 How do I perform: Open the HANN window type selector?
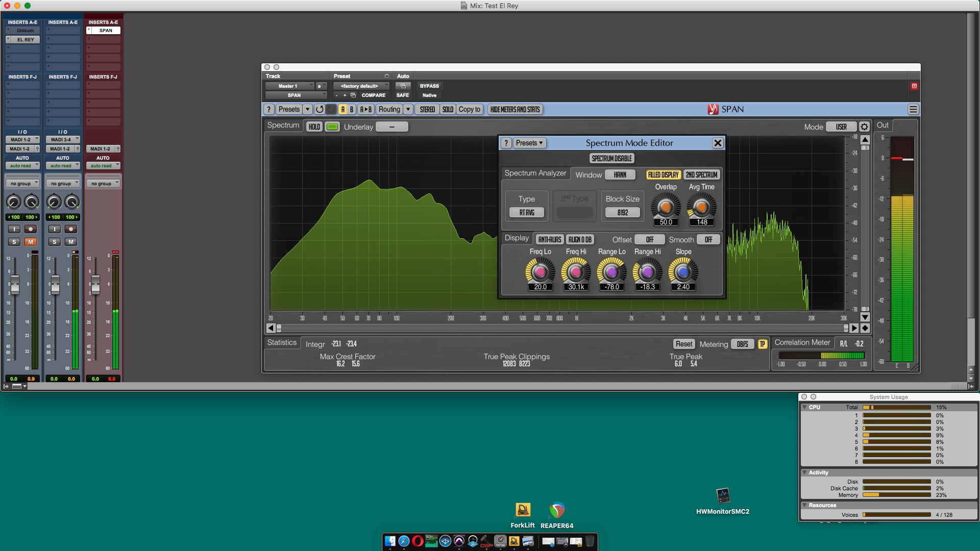click(620, 174)
